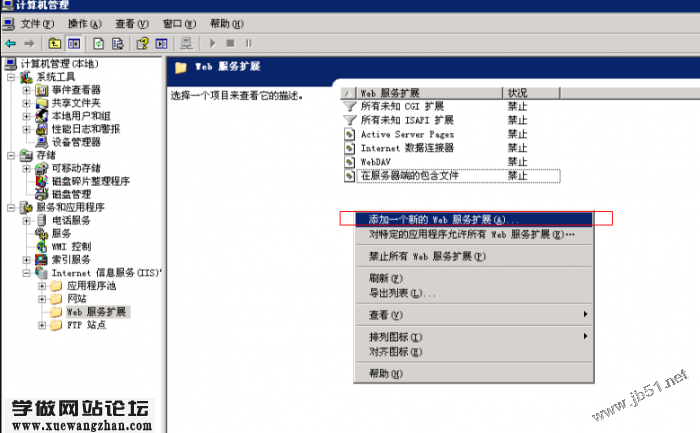Open the 查看(V) menu in menu bar

(x=131, y=23)
